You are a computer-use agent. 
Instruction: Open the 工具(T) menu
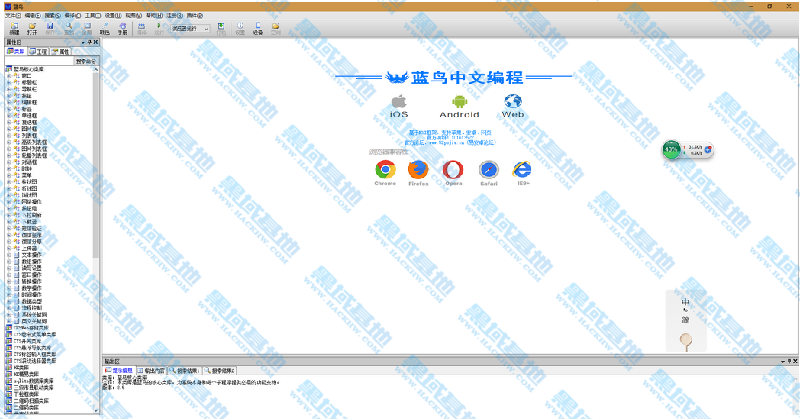[93, 16]
